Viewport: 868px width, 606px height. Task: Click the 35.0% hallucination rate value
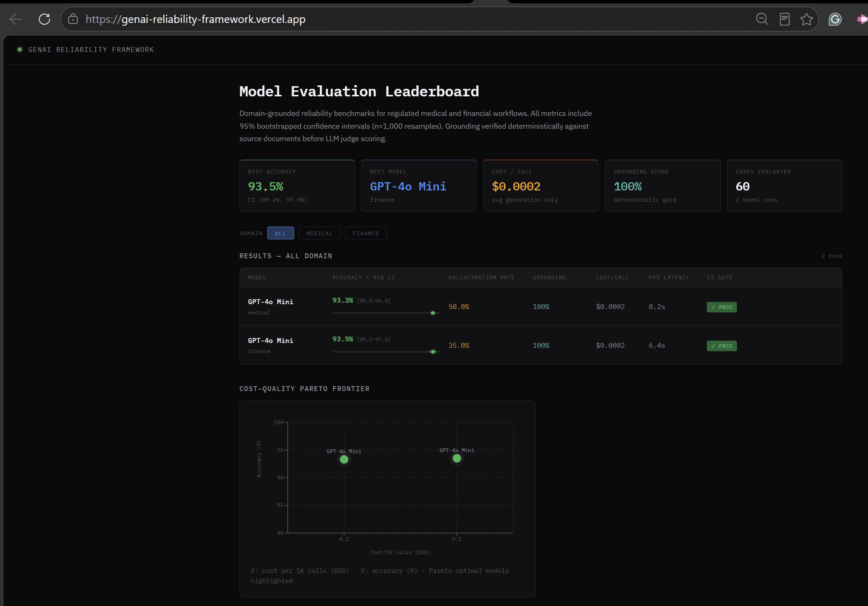pyautogui.click(x=459, y=346)
